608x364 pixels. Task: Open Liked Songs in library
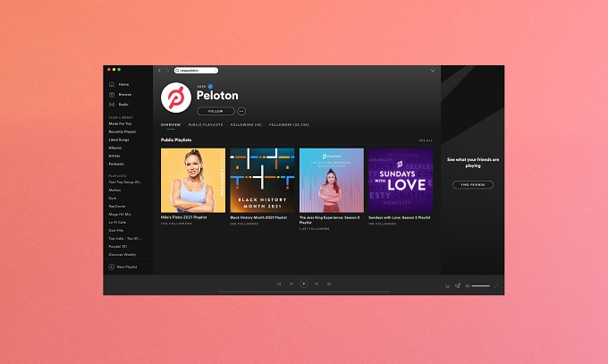[x=119, y=140]
